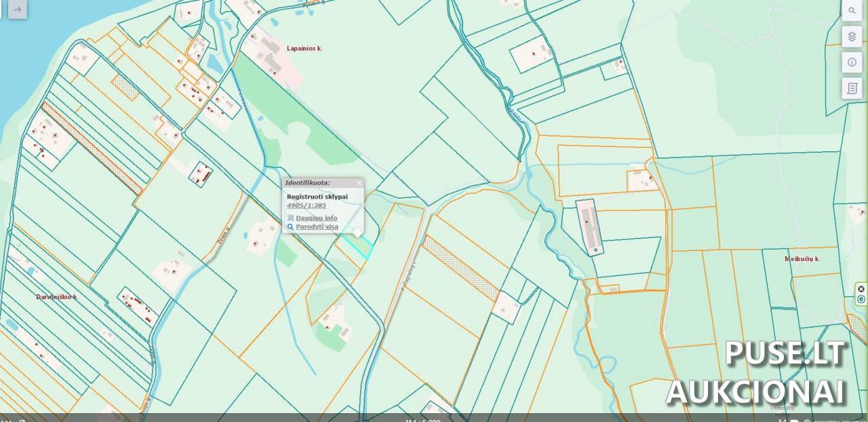Click the document icon beside Daugiau info
The width and height of the screenshot is (868, 422).
pos(290,218)
